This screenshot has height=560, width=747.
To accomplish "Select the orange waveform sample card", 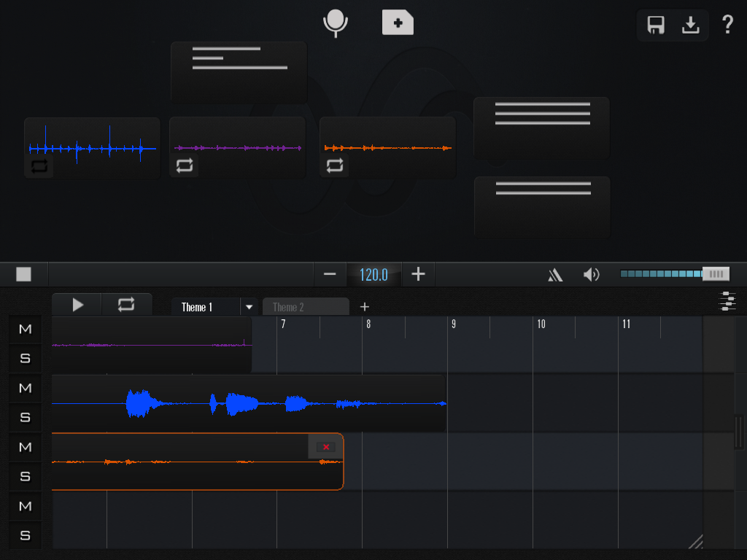I will pos(388,147).
